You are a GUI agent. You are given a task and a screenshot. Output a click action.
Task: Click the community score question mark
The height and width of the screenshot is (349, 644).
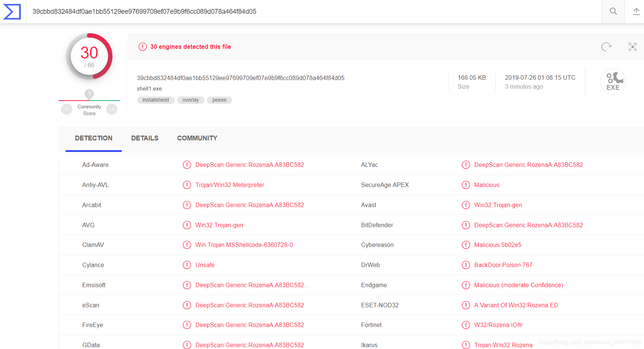[x=89, y=94]
